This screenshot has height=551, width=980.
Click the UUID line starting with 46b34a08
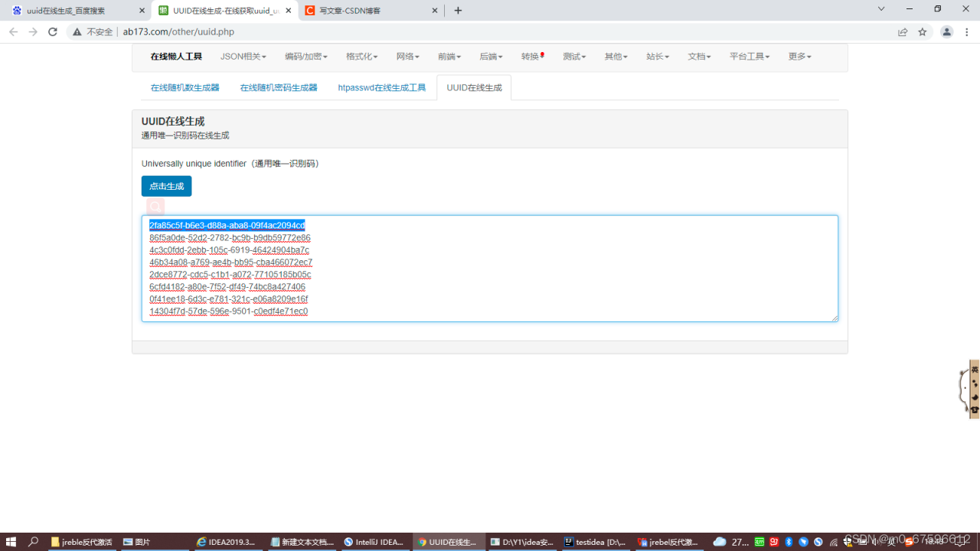point(230,262)
